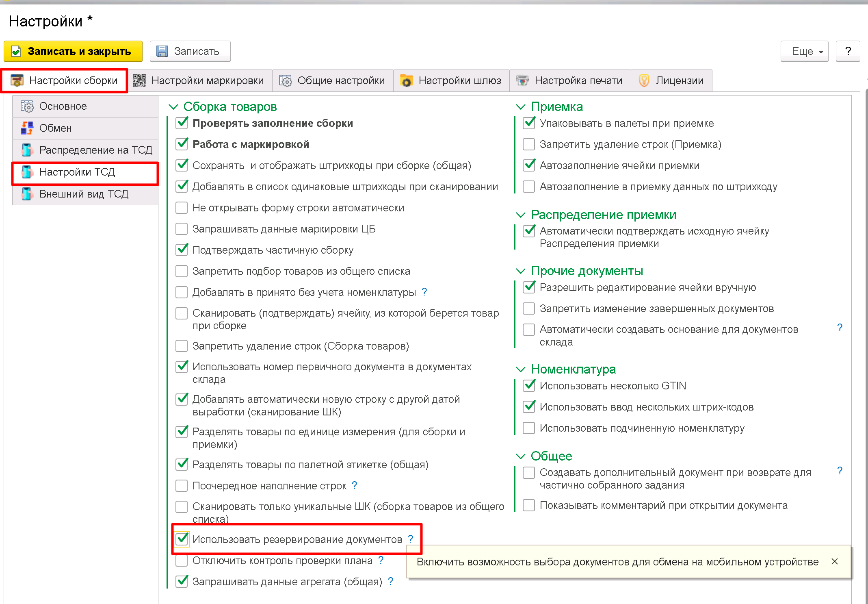This screenshot has height=604, width=868.
Task: Click the Настройки шлюз tab icon
Action: click(x=406, y=81)
